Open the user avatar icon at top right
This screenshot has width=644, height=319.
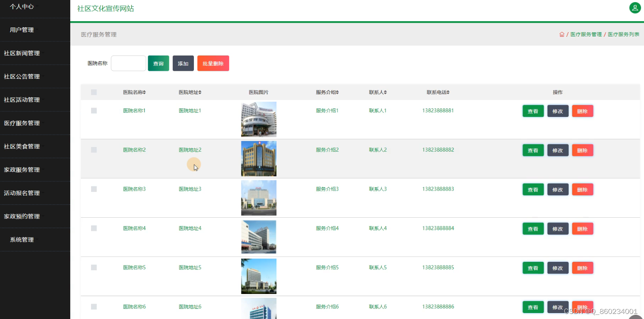point(635,8)
